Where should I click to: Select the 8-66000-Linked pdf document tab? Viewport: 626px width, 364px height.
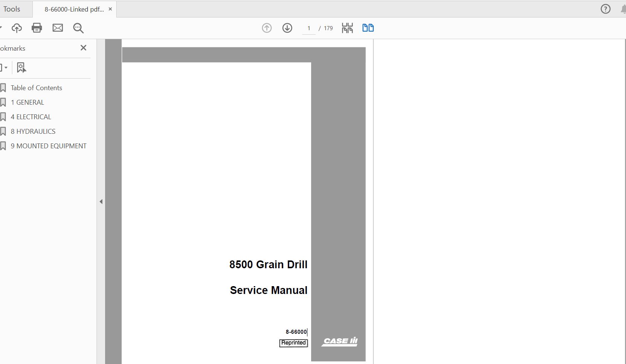tap(73, 9)
